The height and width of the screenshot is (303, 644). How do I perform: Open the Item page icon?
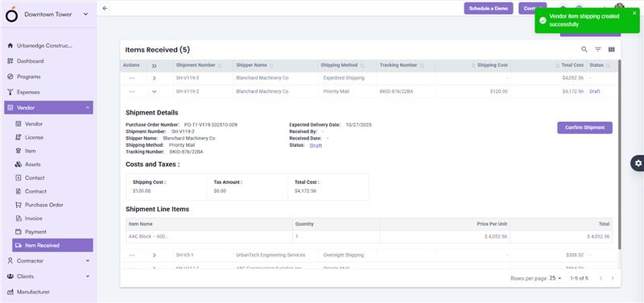(x=18, y=151)
